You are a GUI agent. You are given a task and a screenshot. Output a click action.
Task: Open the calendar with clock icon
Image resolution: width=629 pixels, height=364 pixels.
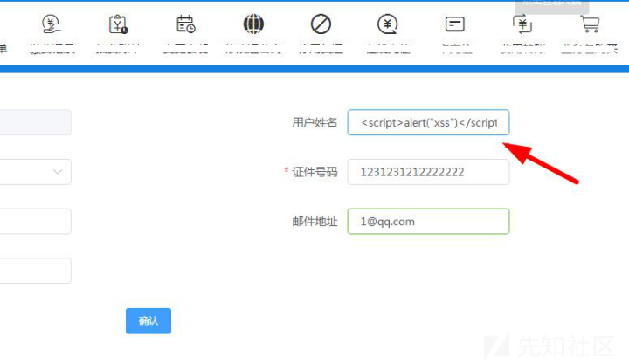186,24
